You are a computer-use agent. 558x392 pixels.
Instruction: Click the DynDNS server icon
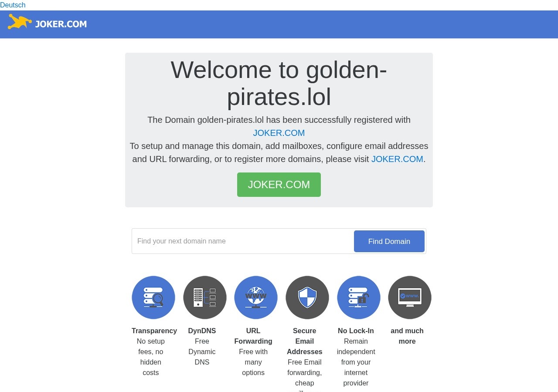pos(205,297)
